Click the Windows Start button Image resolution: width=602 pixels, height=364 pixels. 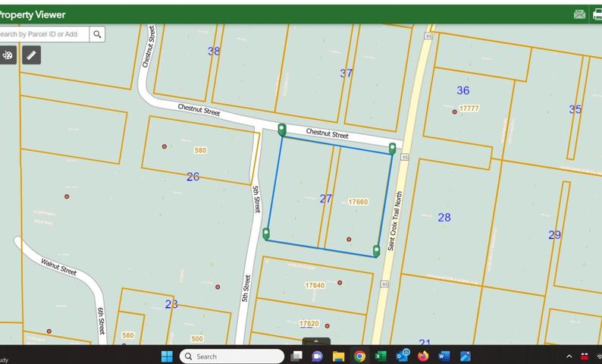pos(167,356)
